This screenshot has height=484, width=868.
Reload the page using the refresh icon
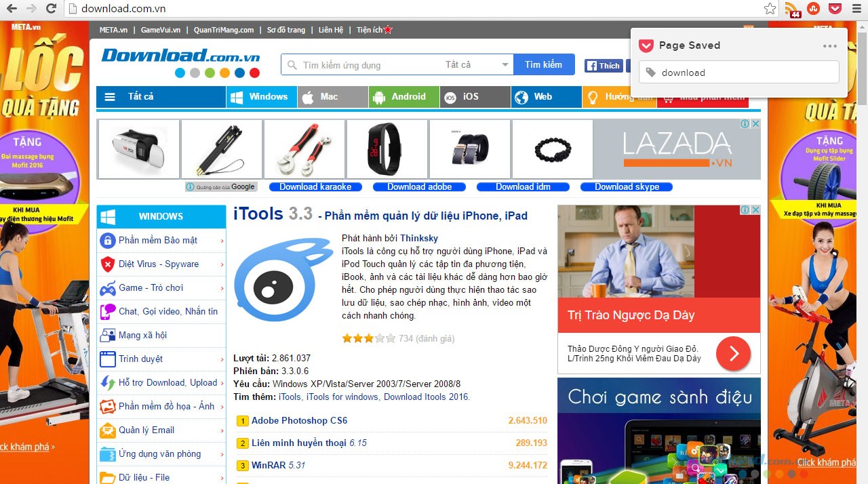tap(51, 9)
